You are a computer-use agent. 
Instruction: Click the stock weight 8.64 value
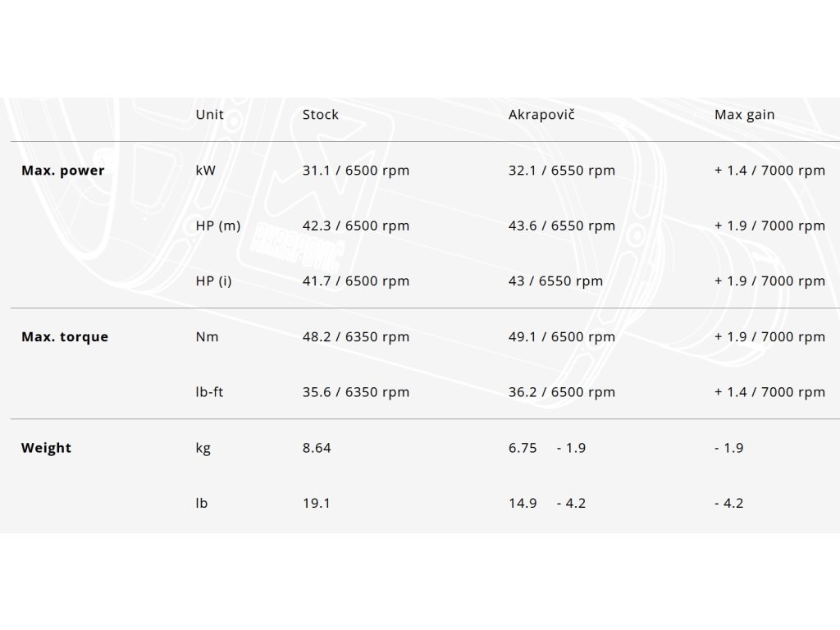pos(317,448)
